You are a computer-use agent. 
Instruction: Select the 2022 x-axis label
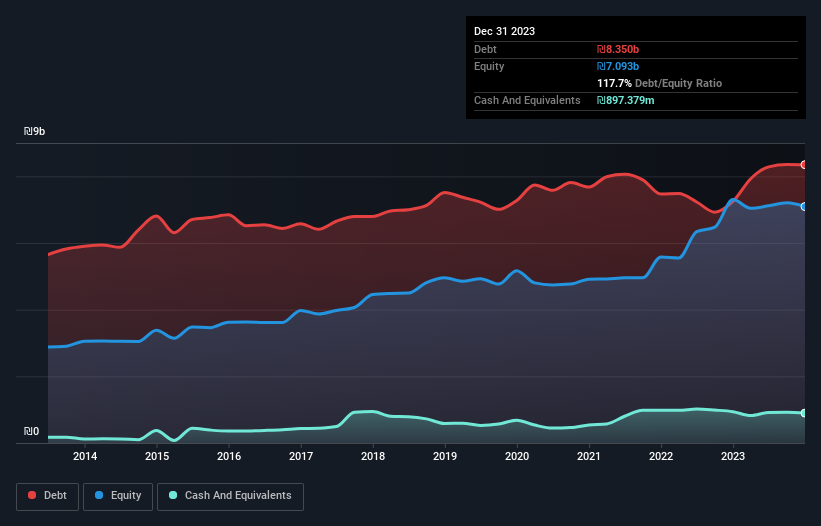point(661,456)
